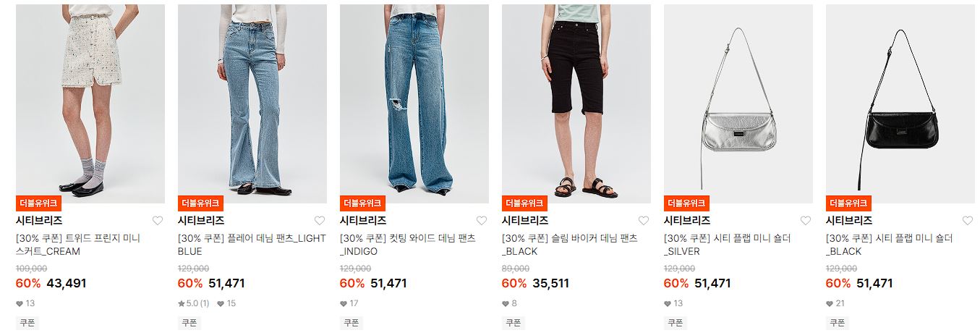Click the 17 likes heart count

coord(349,303)
